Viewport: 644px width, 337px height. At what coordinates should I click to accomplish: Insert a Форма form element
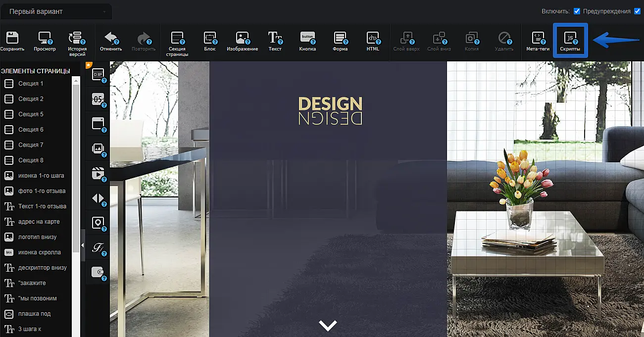coord(340,41)
